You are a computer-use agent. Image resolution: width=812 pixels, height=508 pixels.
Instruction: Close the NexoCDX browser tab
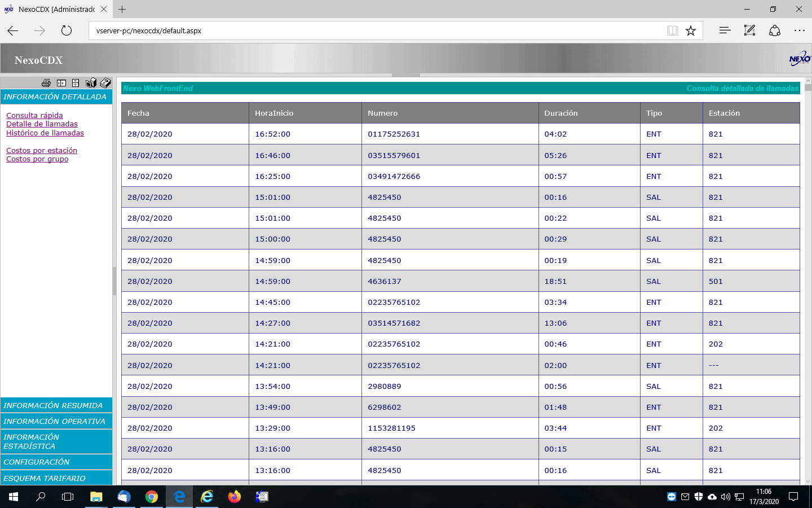click(x=104, y=9)
